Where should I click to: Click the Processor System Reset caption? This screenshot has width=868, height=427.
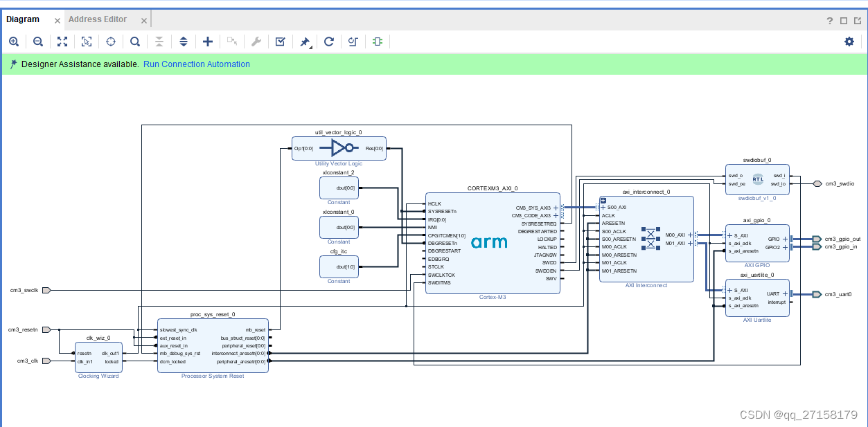pyautogui.click(x=213, y=376)
